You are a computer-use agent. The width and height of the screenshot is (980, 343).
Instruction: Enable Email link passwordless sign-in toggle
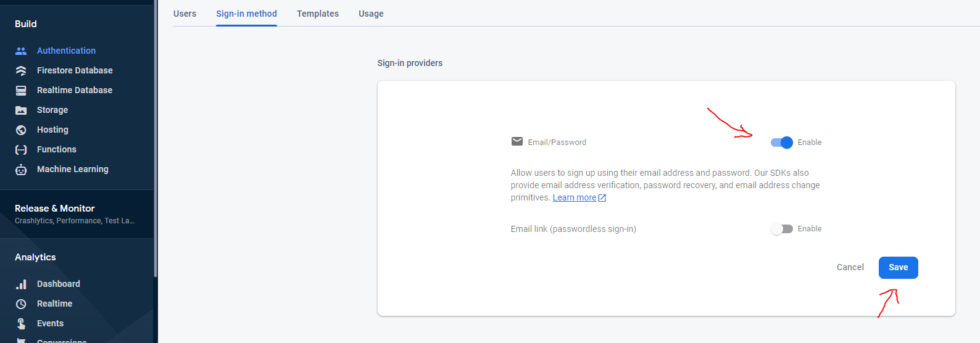(781, 229)
